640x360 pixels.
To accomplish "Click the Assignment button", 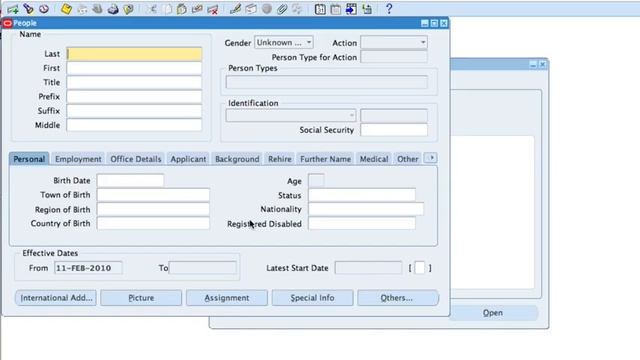I will 227,298.
